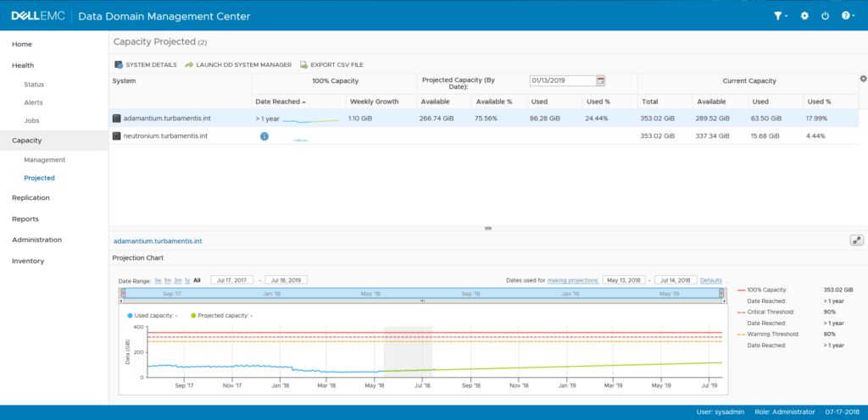Go to Replication in sidebar
This screenshot has height=420, width=868.
coord(31,197)
